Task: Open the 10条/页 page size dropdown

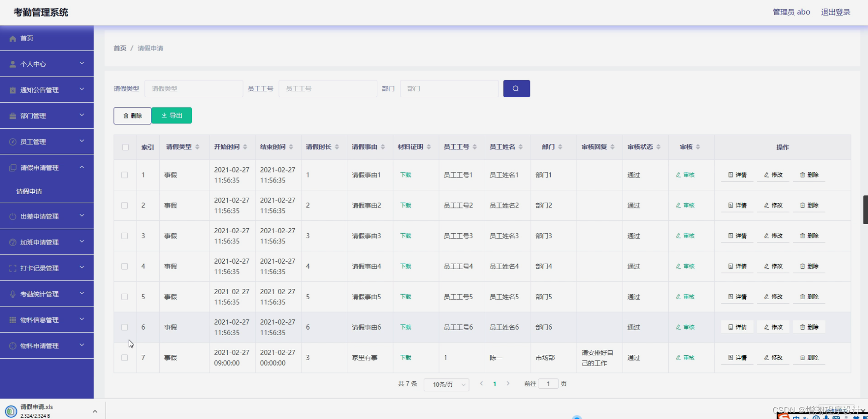Action: tap(446, 384)
